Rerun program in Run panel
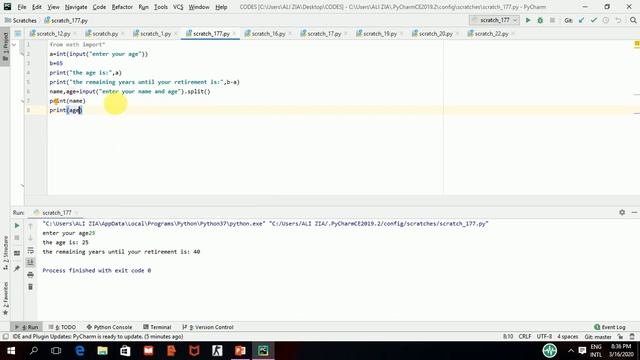The width and height of the screenshot is (640, 360). 17,225
